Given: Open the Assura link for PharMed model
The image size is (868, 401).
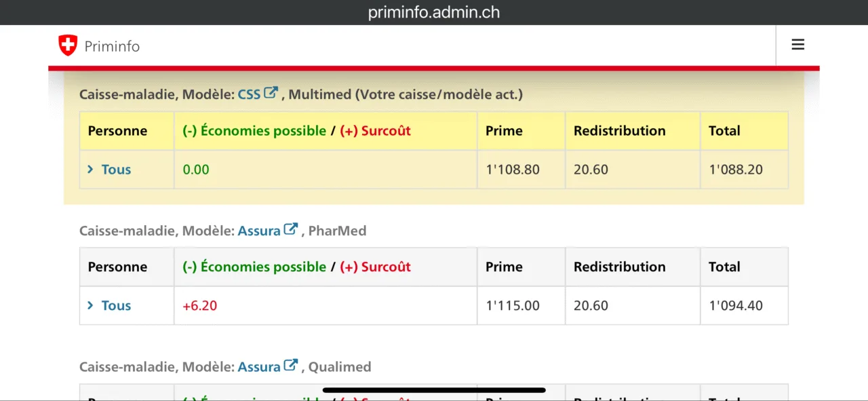Looking at the screenshot, I should pos(259,231).
